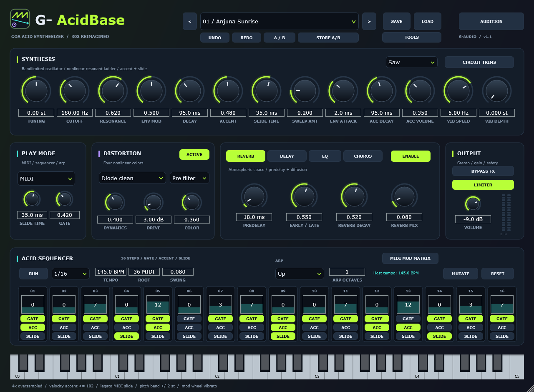Click the output VOLUME knob
Screen dimensions: 534x392
(x=473, y=204)
